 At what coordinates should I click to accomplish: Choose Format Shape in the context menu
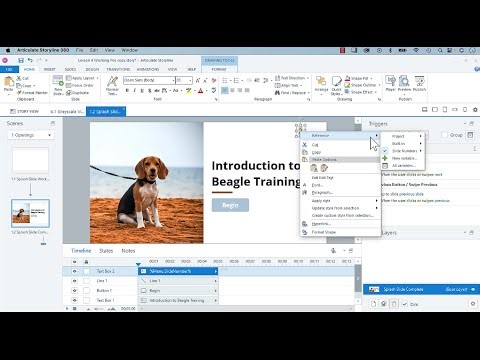click(340, 232)
